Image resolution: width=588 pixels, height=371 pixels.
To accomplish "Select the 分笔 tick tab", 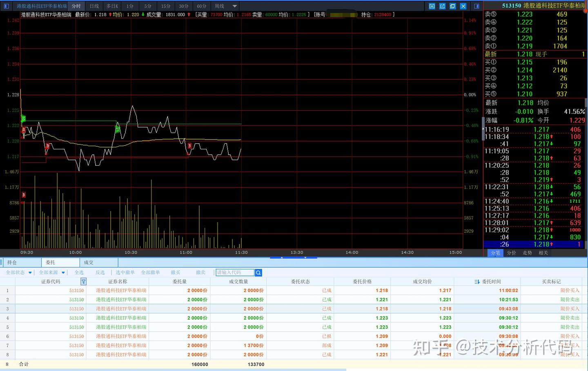I will [495, 253].
